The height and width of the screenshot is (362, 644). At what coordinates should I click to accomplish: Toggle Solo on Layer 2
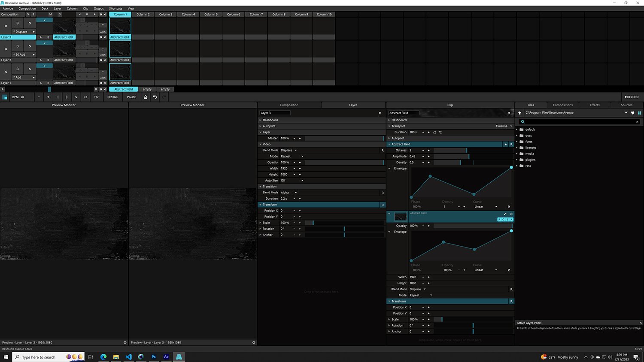30,46
